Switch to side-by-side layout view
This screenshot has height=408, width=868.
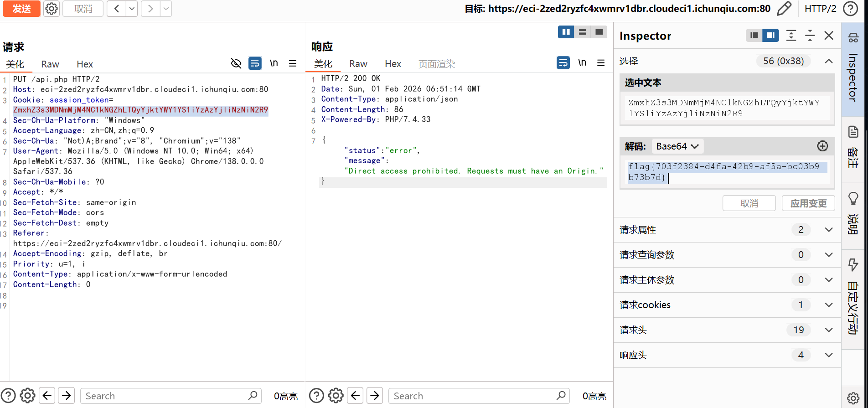pos(566,32)
